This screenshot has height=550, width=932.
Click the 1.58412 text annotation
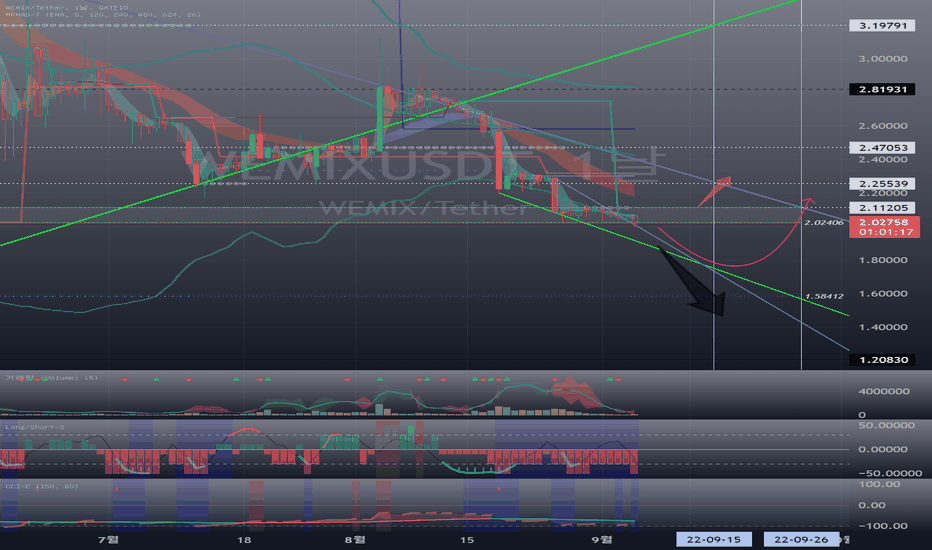tap(824, 296)
